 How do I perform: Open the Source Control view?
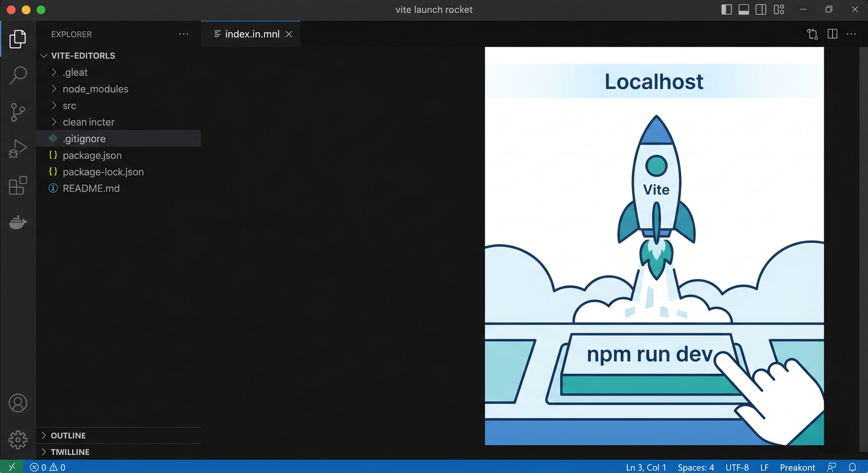(x=18, y=112)
